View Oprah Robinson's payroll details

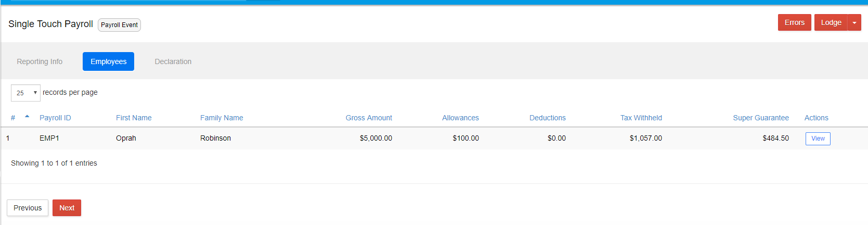click(818, 139)
